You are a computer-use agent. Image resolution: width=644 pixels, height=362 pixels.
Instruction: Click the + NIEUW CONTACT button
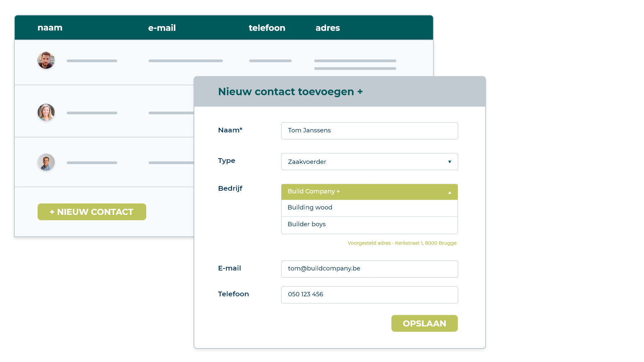tap(92, 212)
